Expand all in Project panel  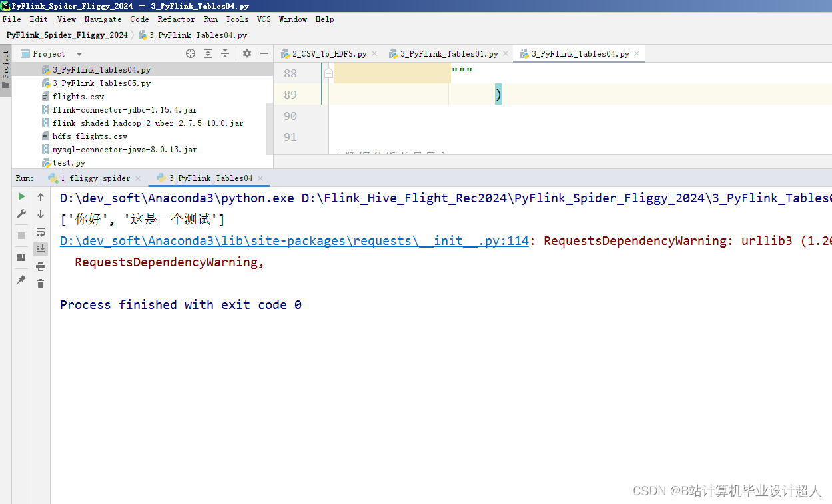click(208, 53)
